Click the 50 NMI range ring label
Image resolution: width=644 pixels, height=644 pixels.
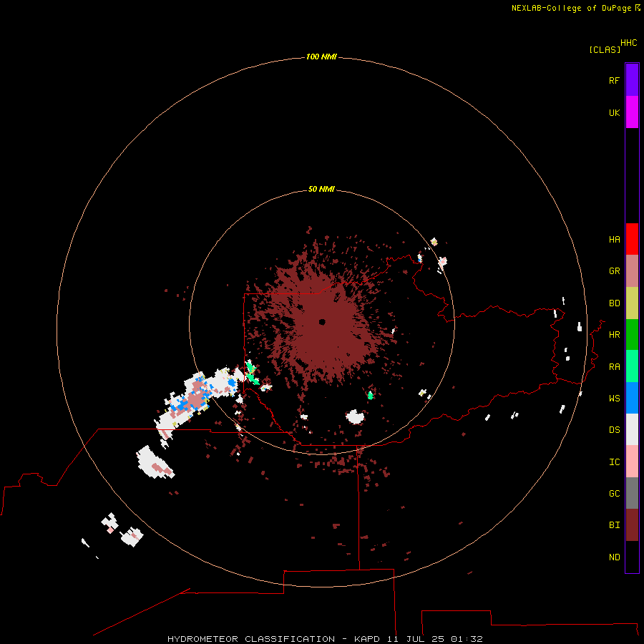[321, 189]
